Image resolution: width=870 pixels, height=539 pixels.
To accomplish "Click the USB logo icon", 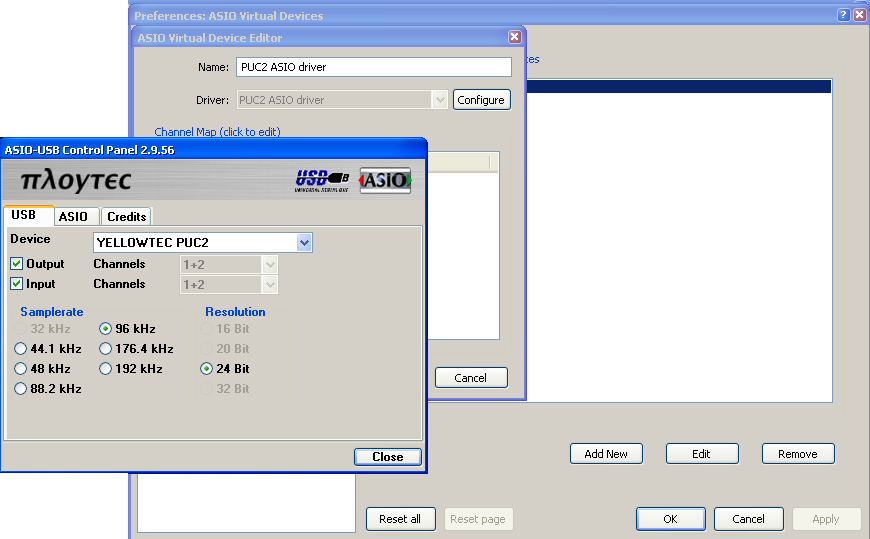I will pos(322,181).
